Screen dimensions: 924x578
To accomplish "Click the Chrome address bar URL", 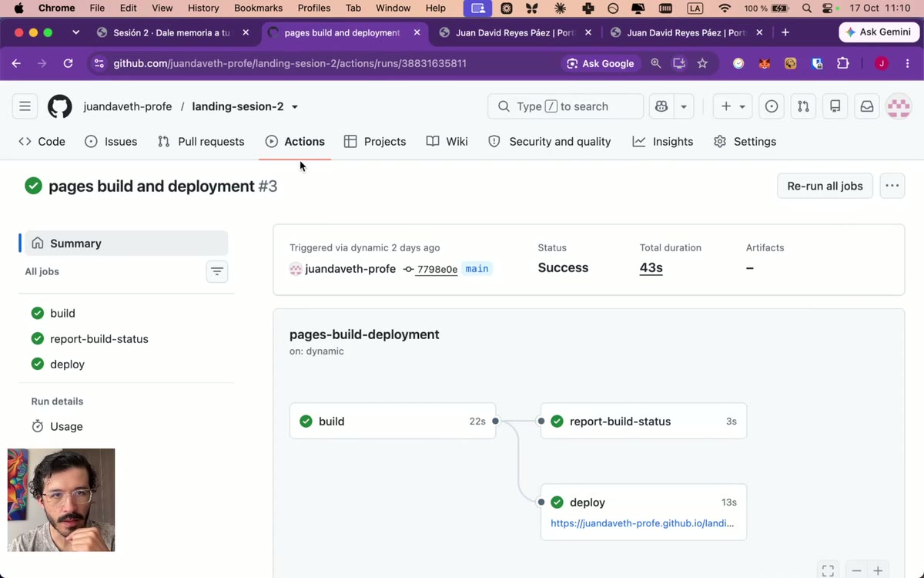I will coord(290,63).
